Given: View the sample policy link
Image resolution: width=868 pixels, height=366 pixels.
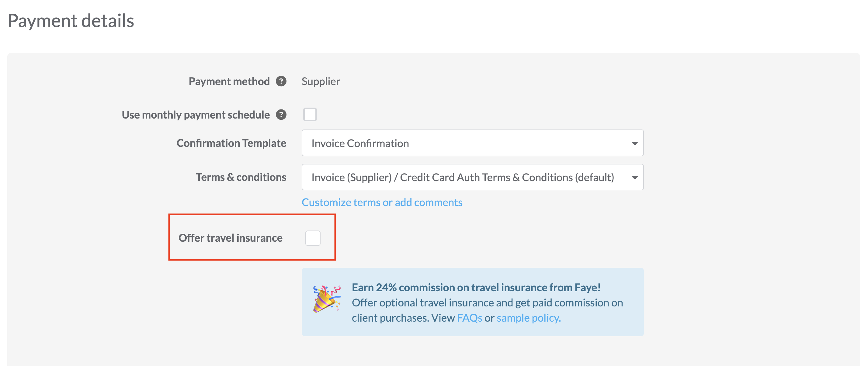Looking at the screenshot, I should click(x=528, y=318).
